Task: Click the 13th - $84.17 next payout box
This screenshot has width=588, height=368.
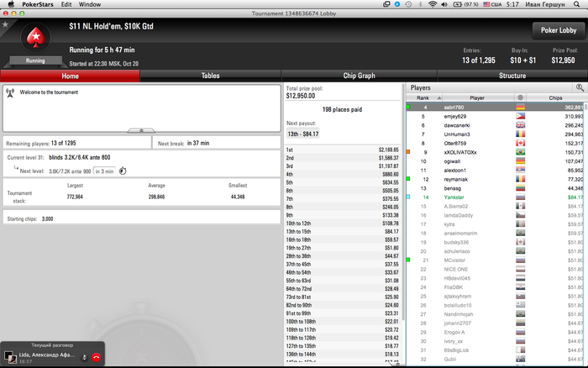Action: coord(303,134)
